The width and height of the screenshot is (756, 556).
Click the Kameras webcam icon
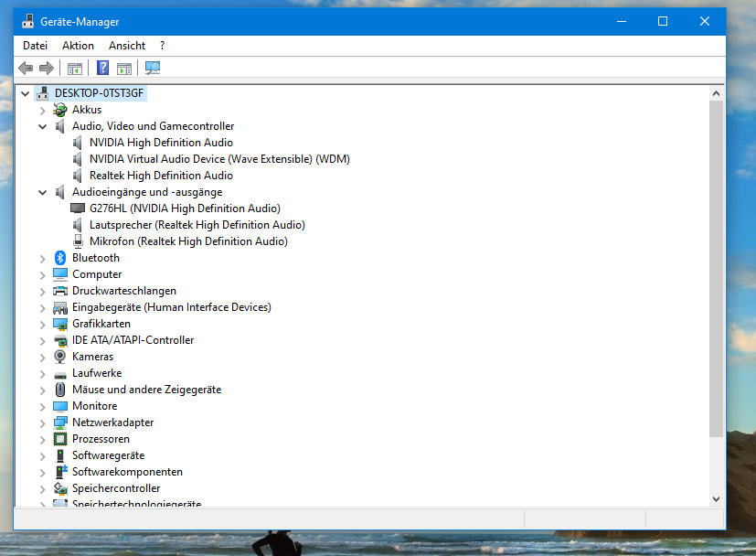59,357
